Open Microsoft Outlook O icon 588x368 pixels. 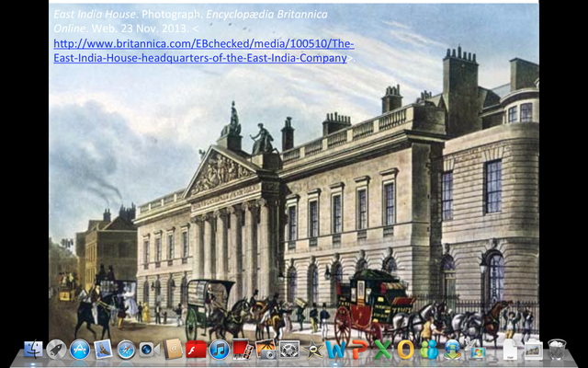pyautogui.click(x=406, y=350)
